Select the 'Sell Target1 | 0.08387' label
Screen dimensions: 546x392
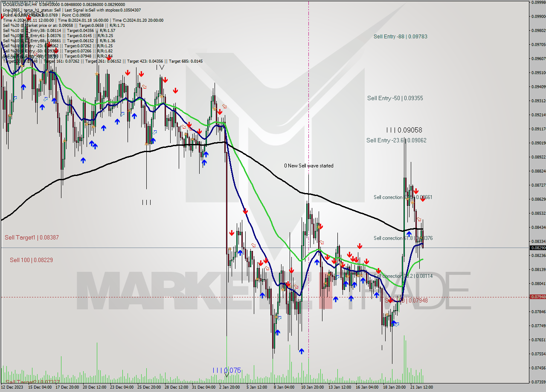(32, 237)
